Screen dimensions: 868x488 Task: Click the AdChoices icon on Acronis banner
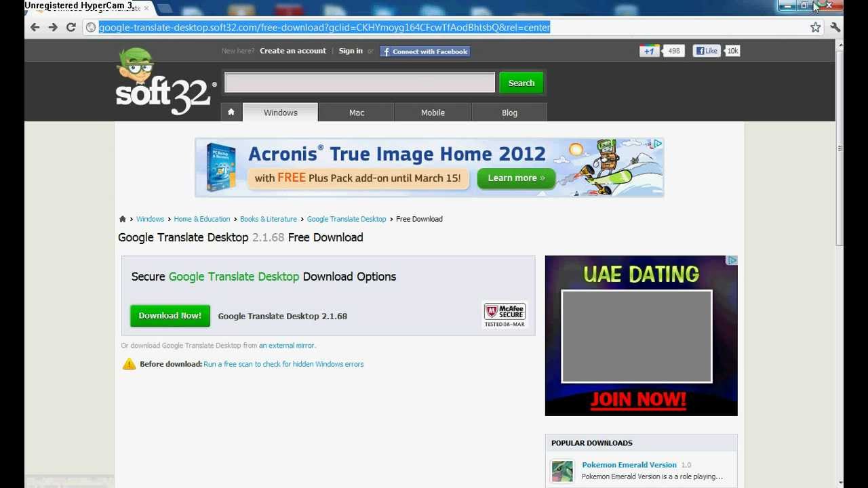[657, 144]
